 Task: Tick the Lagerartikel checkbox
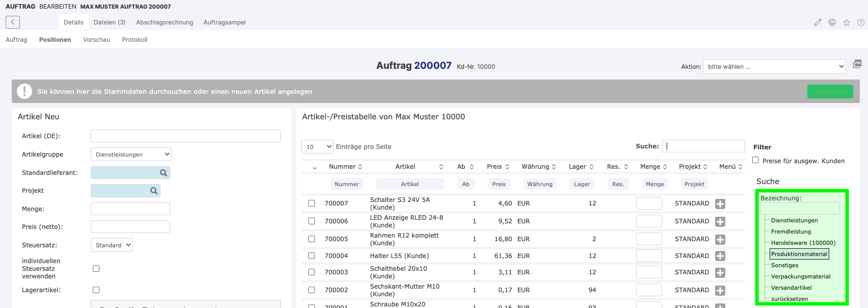pyautogui.click(x=96, y=290)
